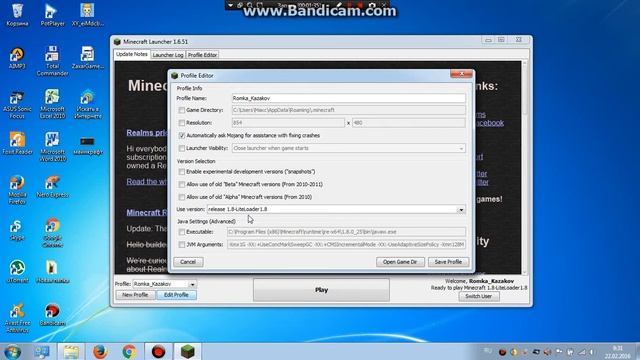Screen dimensions: 640x360
Task: Enable the Resolution checkbox
Action: 182,123
